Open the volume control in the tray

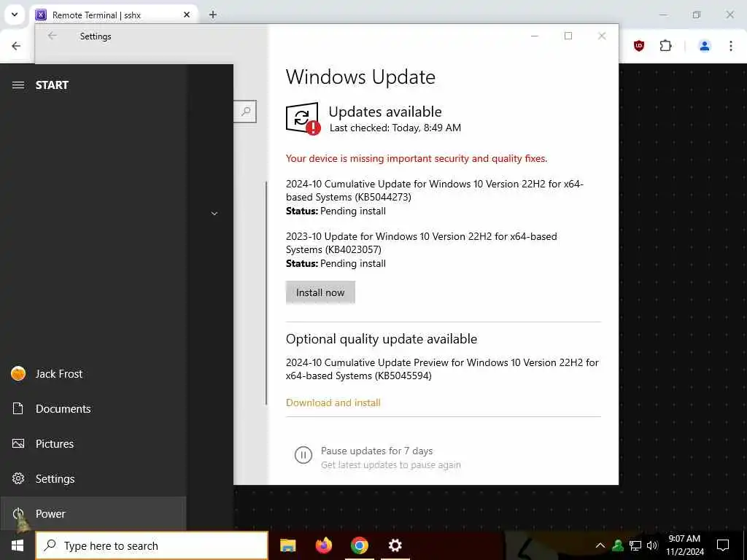click(652, 545)
